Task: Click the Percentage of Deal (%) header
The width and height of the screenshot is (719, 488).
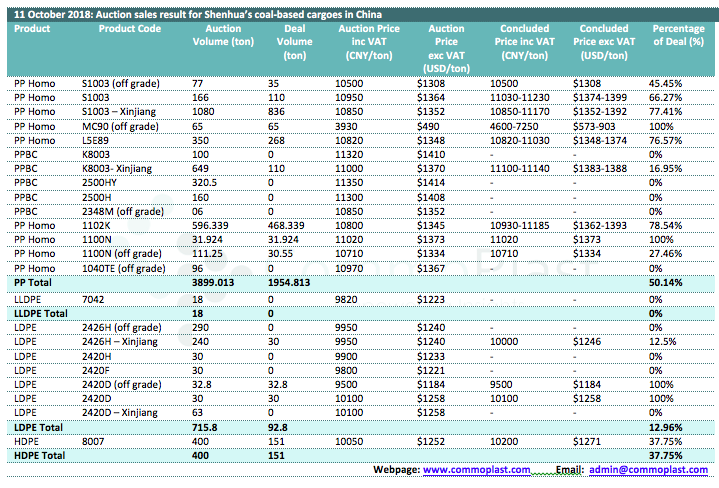Action: (677, 36)
